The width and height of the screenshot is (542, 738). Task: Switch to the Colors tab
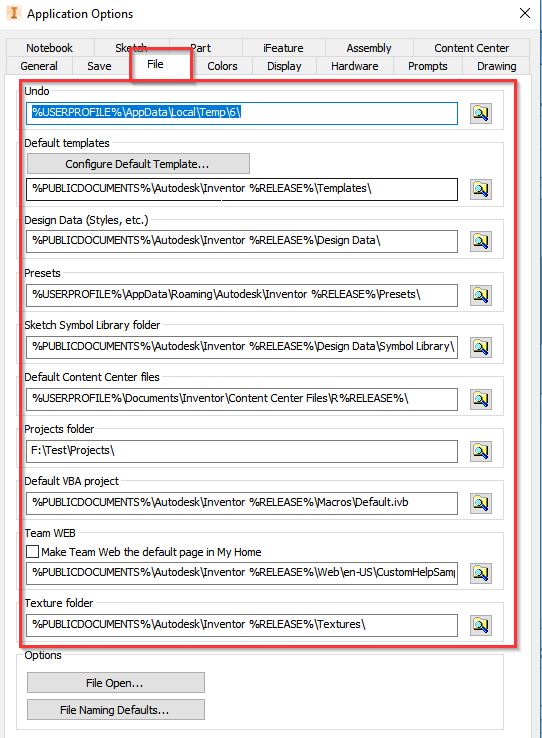pyautogui.click(x=222, y=66)
